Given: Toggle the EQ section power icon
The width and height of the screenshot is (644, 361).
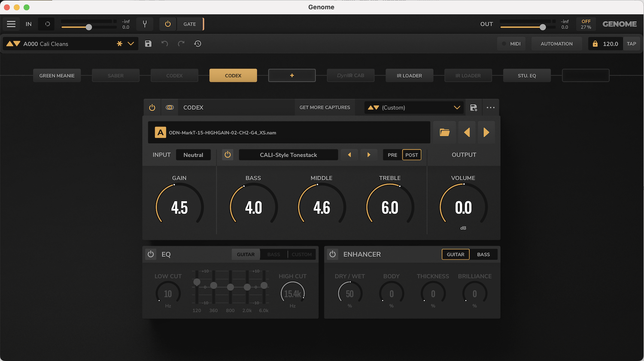Looking at the screenshot, I should pyautogui.click(x=151, y=254).
